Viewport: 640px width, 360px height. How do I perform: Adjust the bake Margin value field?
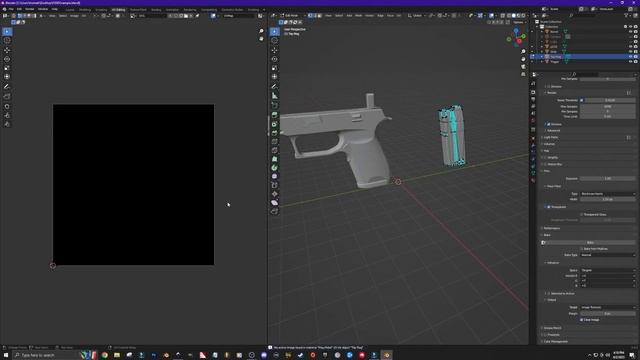pos(608,313)
